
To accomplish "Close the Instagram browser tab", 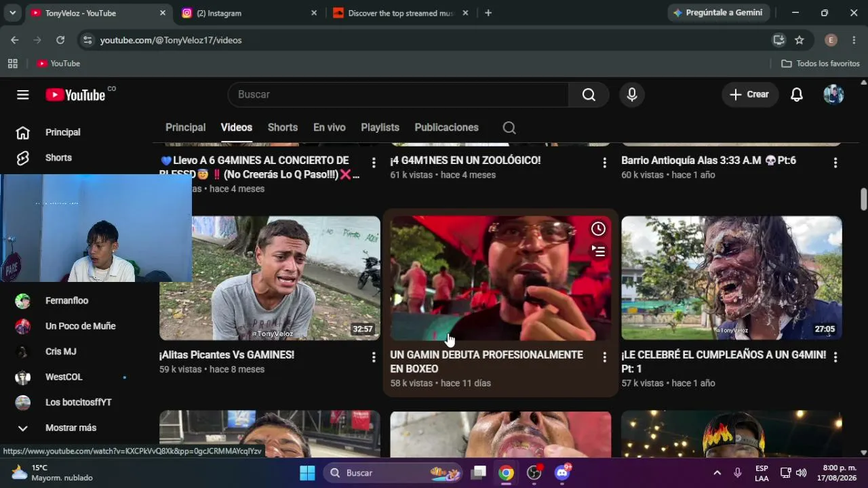I will (x=313, y=13).
